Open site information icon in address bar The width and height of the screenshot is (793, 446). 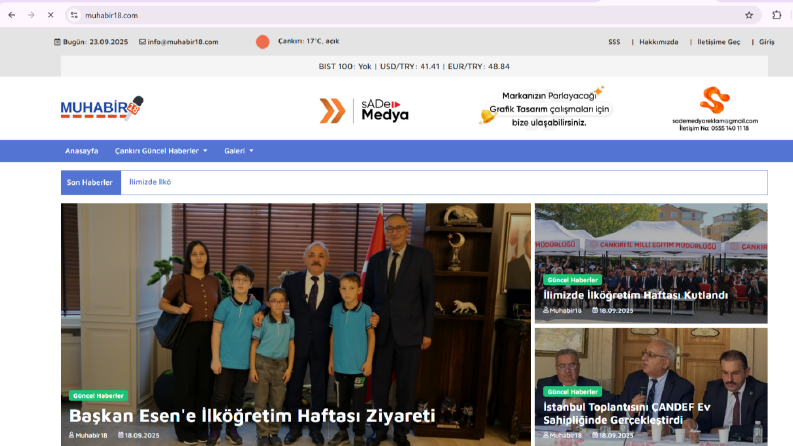[74, 15]
